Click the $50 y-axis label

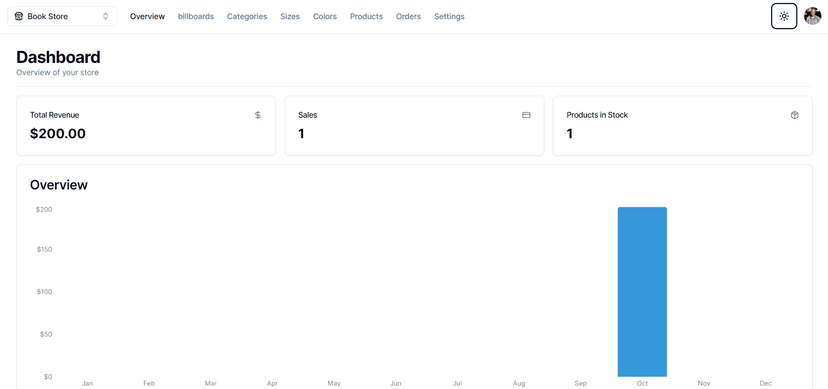46,334
